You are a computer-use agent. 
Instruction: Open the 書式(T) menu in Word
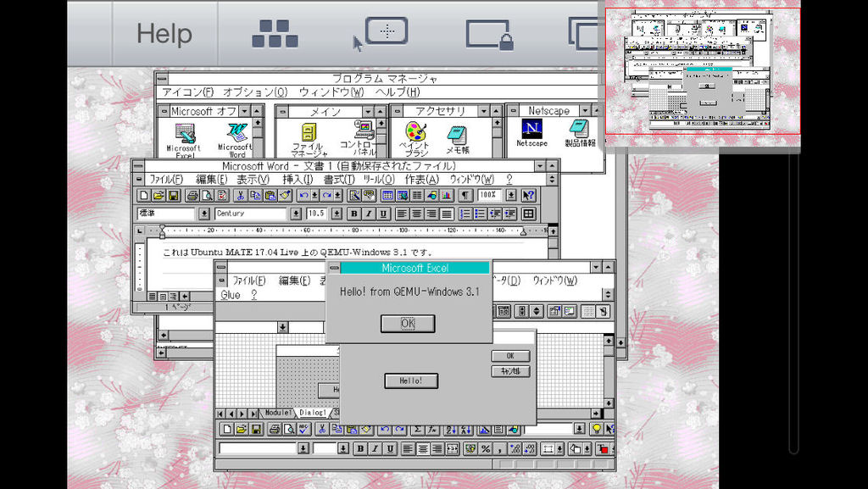339,179
